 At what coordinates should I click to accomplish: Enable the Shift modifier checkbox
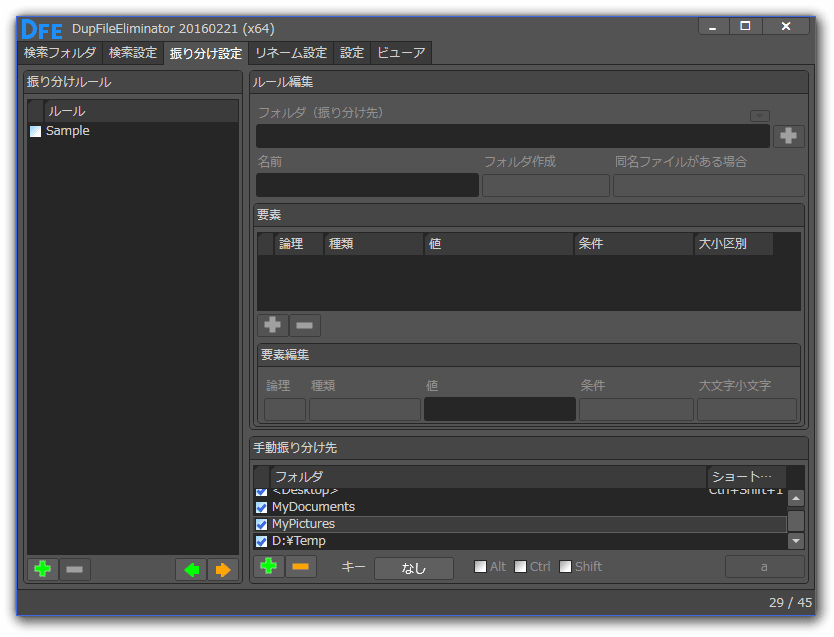coord(565,567)
